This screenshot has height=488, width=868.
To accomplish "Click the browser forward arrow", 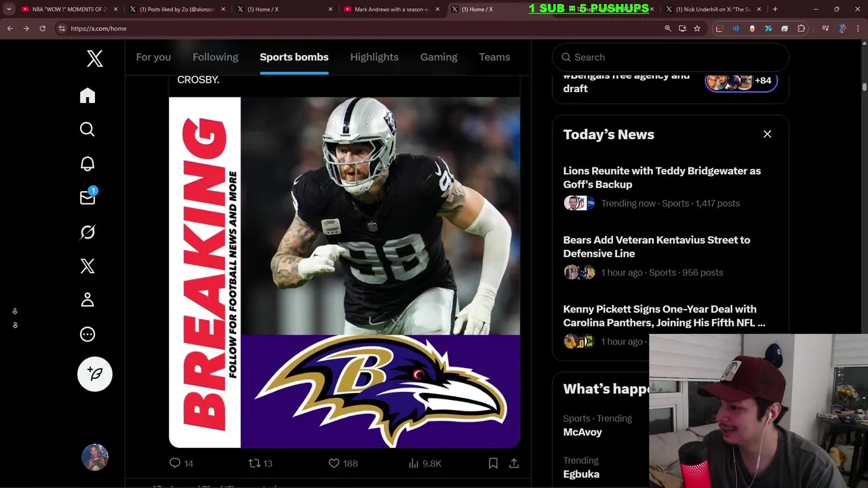I will point(26,28).
